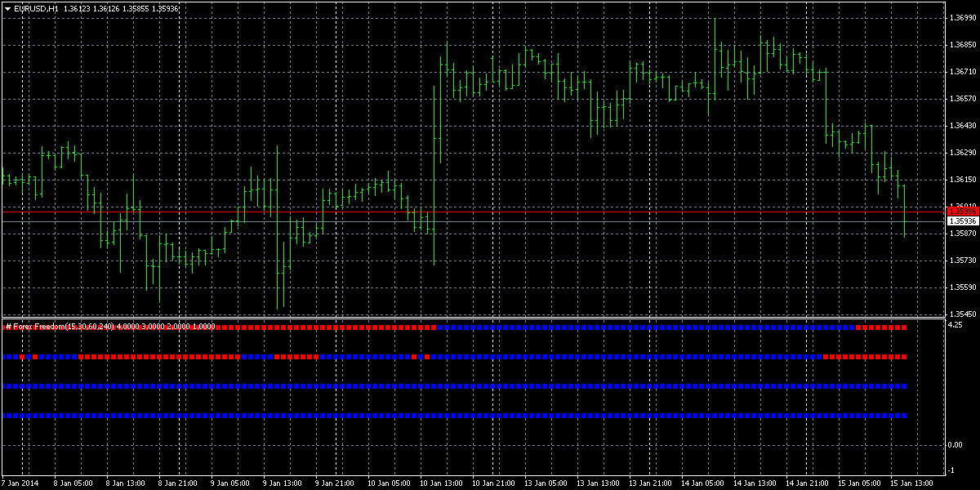Click the 7 Jan 2014 date label
The height and width of the screenshot is (490, 980).
pyautogui.click(x=19, y=483)
